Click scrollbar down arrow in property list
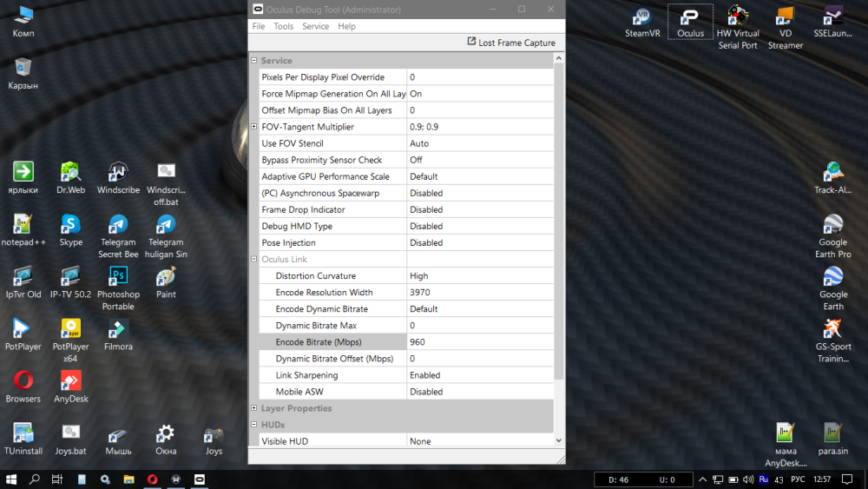This screenshot has height=489, width=868. (x=558, y=440)
